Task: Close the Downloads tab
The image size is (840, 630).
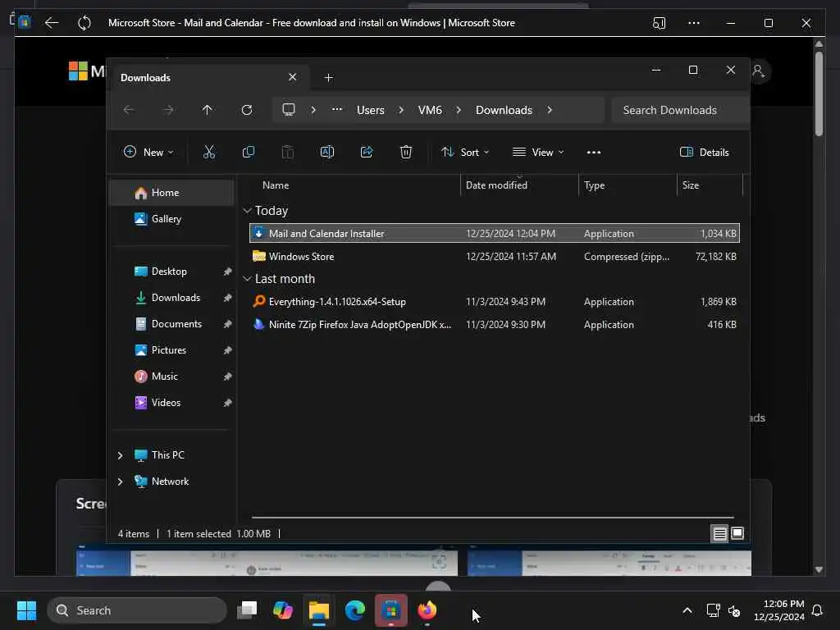Action: [293, 77]
